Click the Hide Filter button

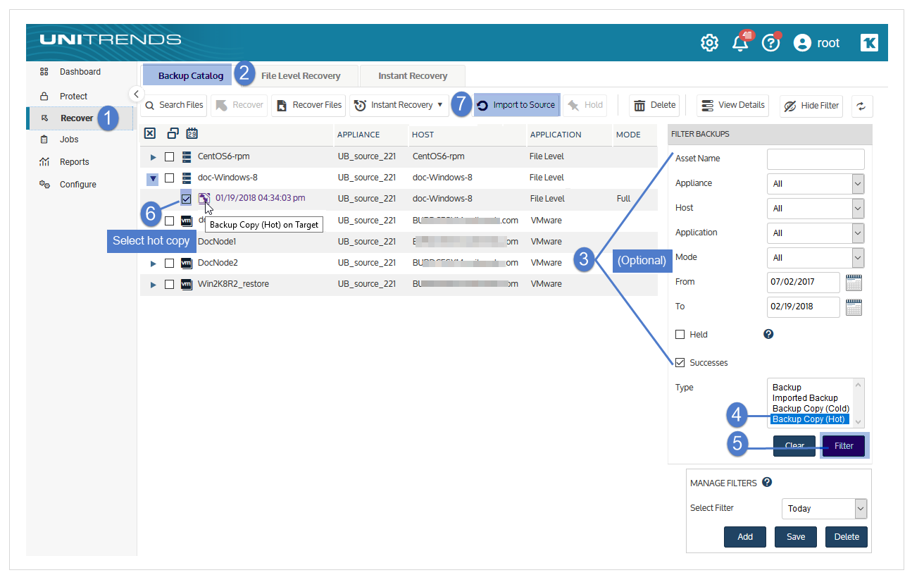pyautogui.click(x=811, y=106)
